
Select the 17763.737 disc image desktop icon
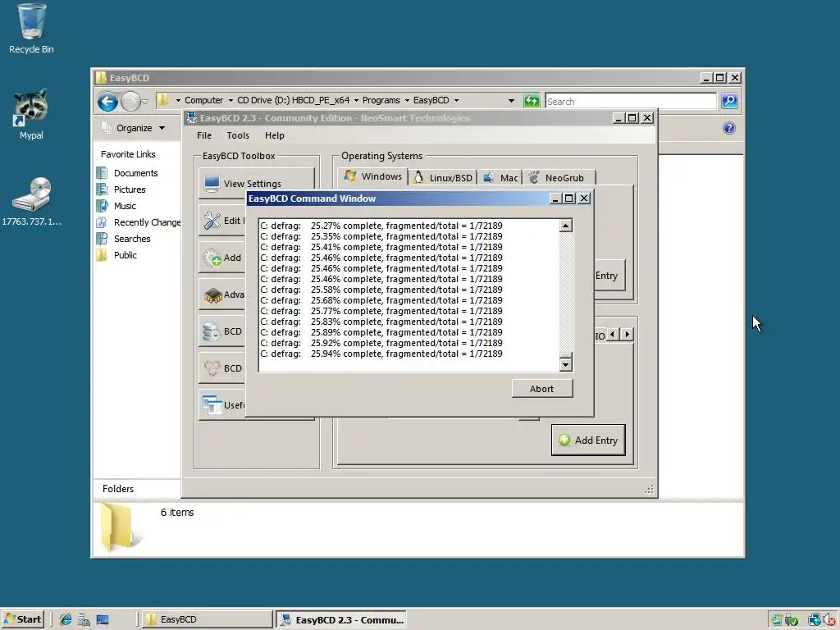tap(31, 201)
